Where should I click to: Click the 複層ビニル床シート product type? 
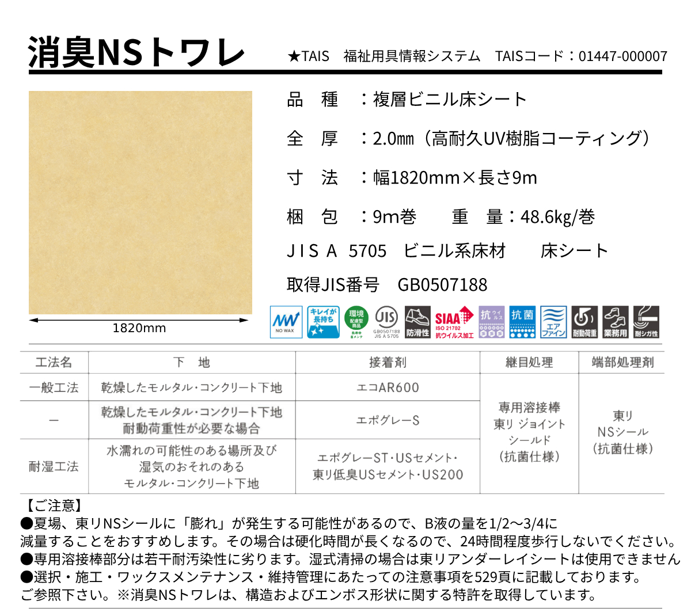point(450,99)
